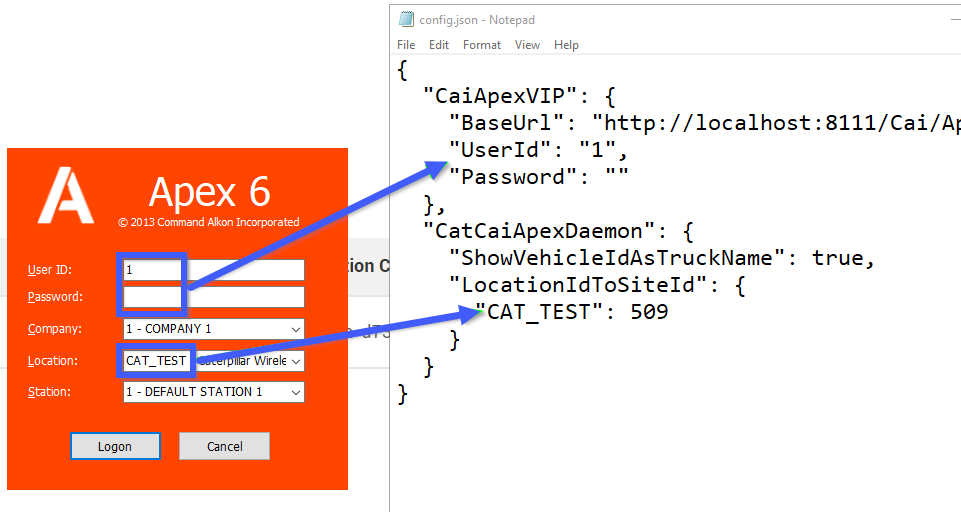Viewport: 961px width, 512px height.
Task: Open the Format menu in Notepad
Action: tap(482, 45)
